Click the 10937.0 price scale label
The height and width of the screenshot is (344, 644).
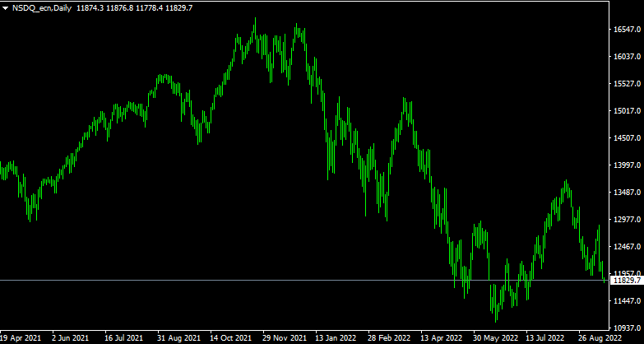coord(627,328)
